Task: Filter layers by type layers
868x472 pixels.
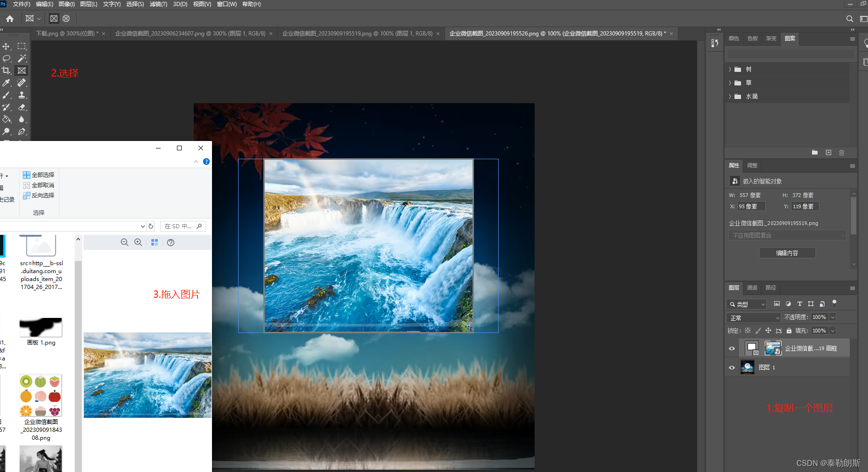Action: pos(799,304)
